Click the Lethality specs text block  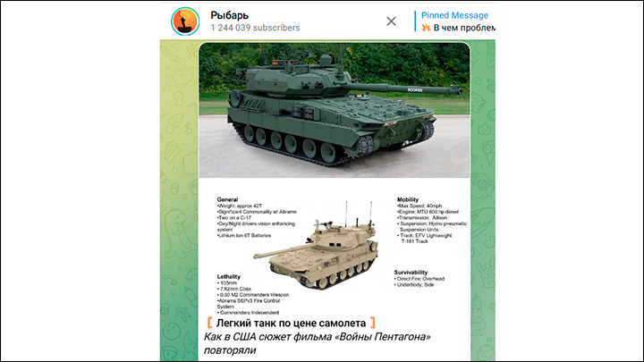coord(253,295)
